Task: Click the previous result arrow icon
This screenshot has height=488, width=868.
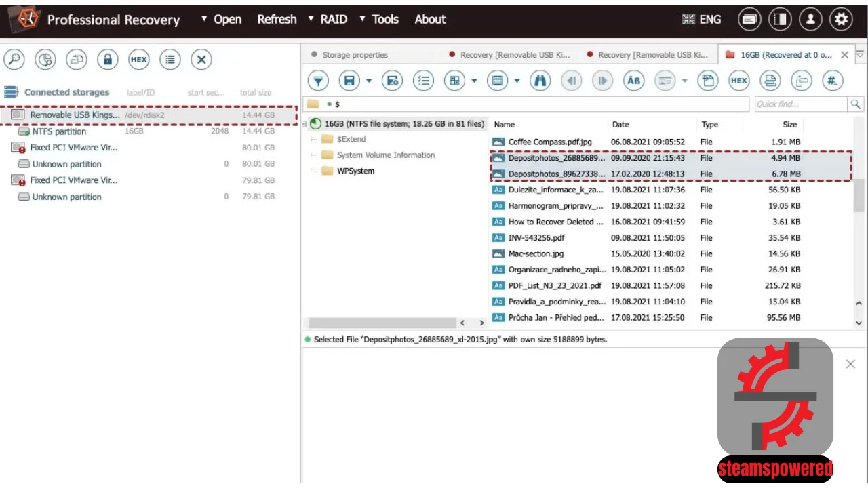Action: pos(572,81)
